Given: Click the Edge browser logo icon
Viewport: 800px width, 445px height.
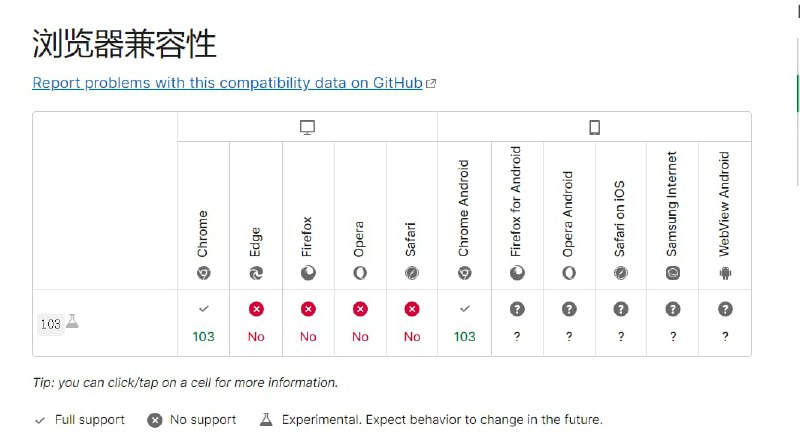Looking at the screenshot, I should click(256, 273).
